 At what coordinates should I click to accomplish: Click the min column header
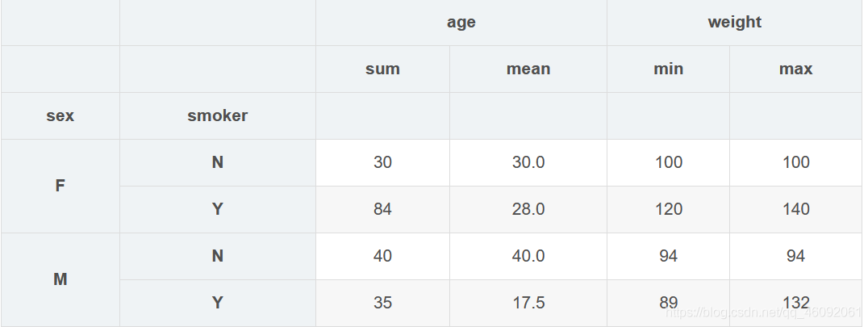coord(668,69)
